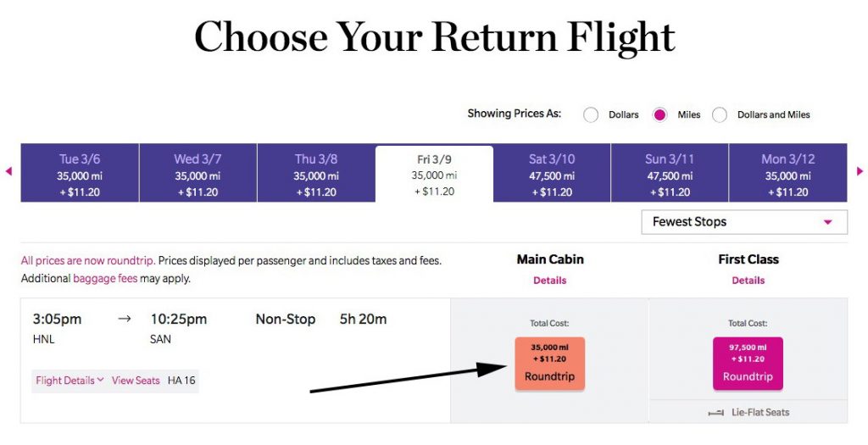Screen dimensions: 868x445
Task: Show later dates with right arrow
Action: 860,171
